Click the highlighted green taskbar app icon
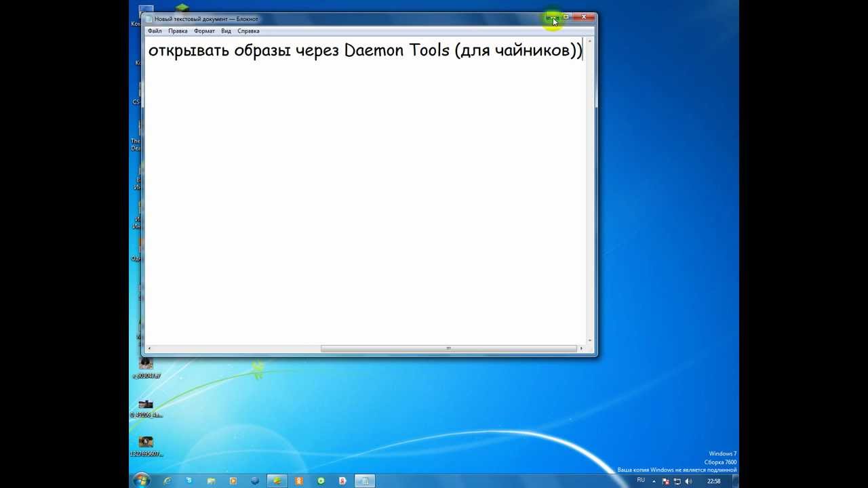Screen dimensions: 868x488 click(x=277, y=481)
